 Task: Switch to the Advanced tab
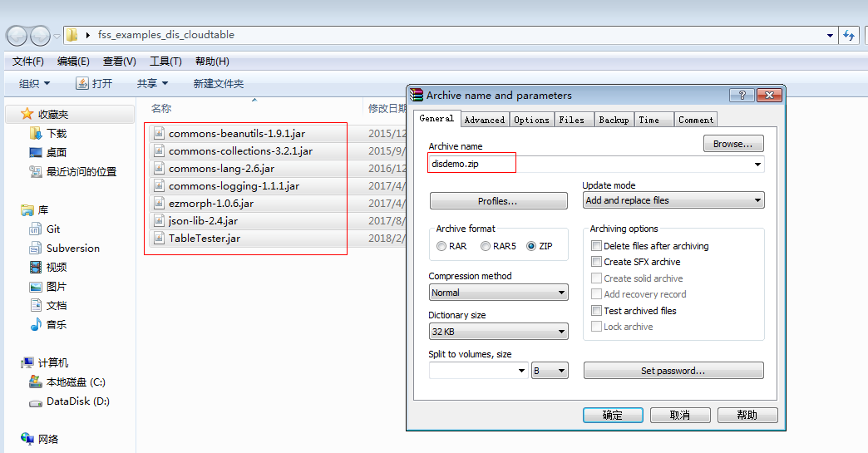[x=484, y=120]
